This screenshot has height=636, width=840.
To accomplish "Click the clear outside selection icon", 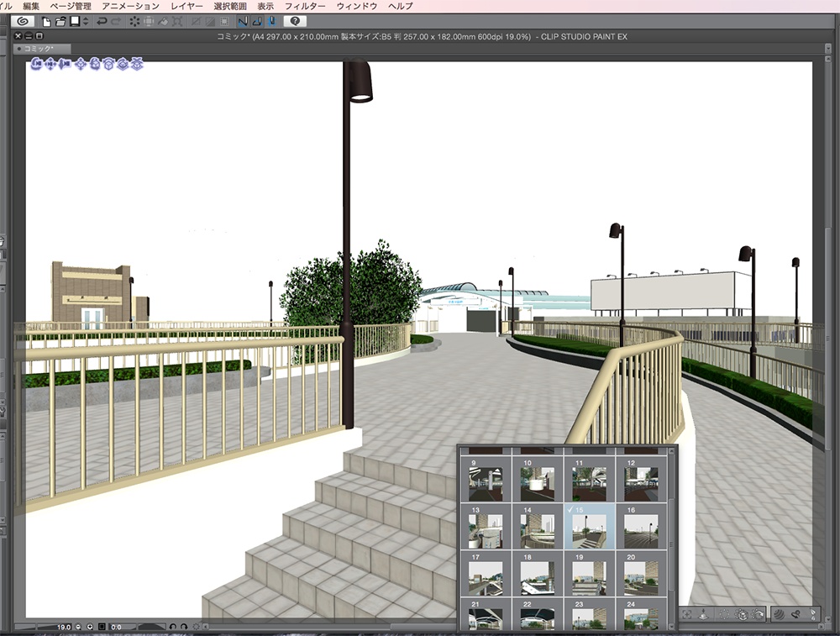I will pyautogui.click(x=149, y=22).
